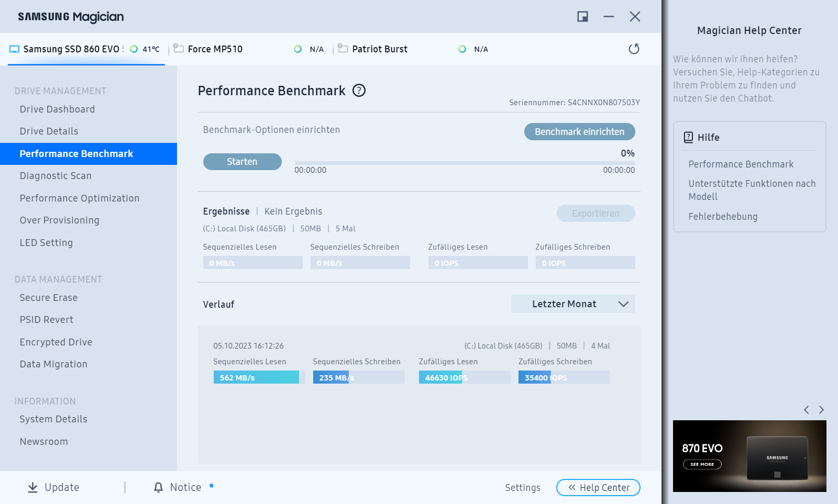This screenshot has width=838, height=504.
Task: Click the Force MP510 drive icon
Action: click(x=179, y=48)
